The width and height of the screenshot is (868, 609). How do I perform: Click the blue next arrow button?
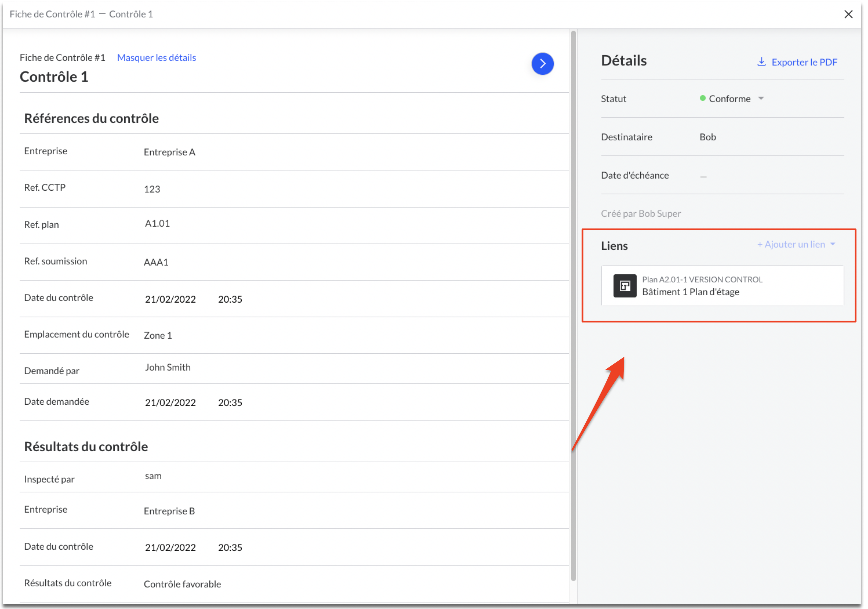tap(542, 64)
